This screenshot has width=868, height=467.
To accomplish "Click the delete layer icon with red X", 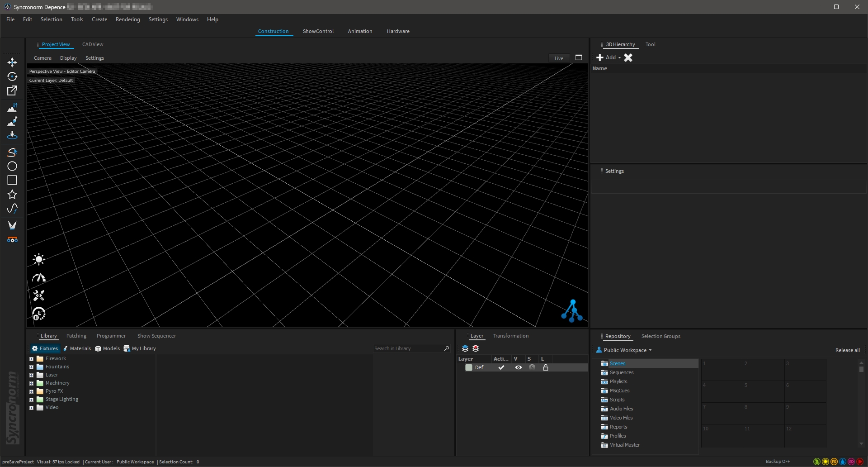I will click(476, 348).
